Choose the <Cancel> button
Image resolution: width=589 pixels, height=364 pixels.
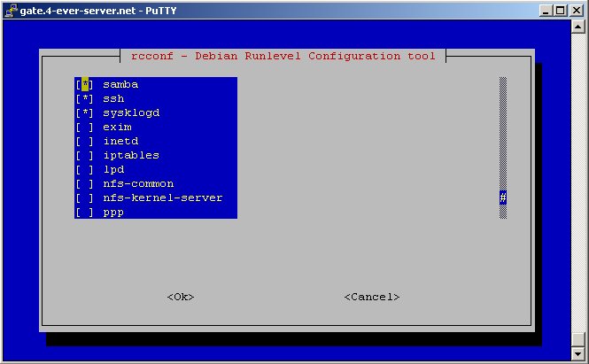[x=372, y=297]
